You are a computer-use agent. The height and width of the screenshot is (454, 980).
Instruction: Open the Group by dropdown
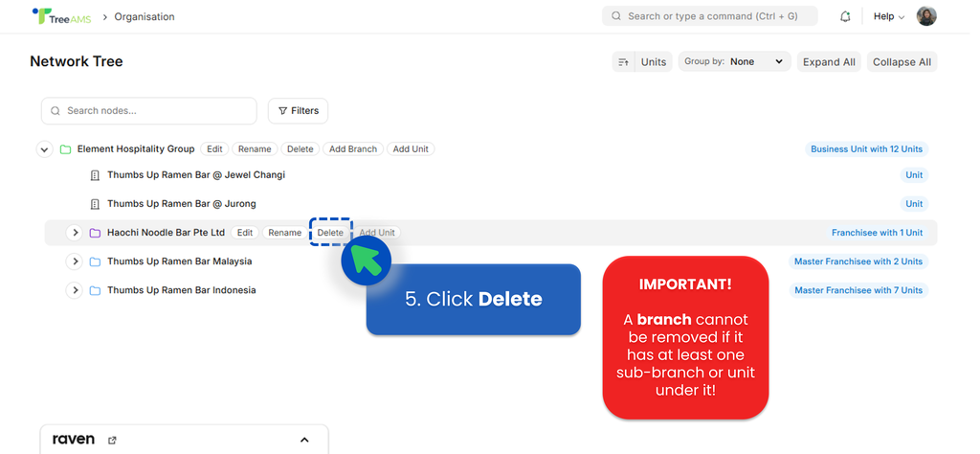(x=734, y=62)
